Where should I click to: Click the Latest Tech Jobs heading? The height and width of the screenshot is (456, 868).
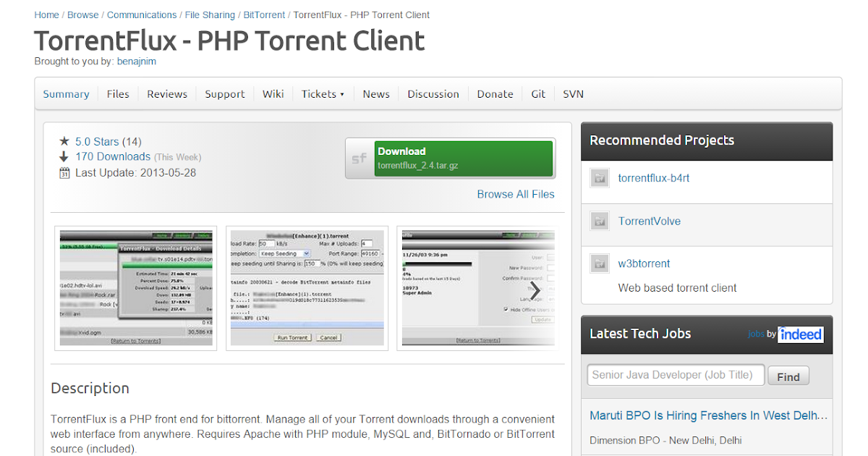click(640, 334)
